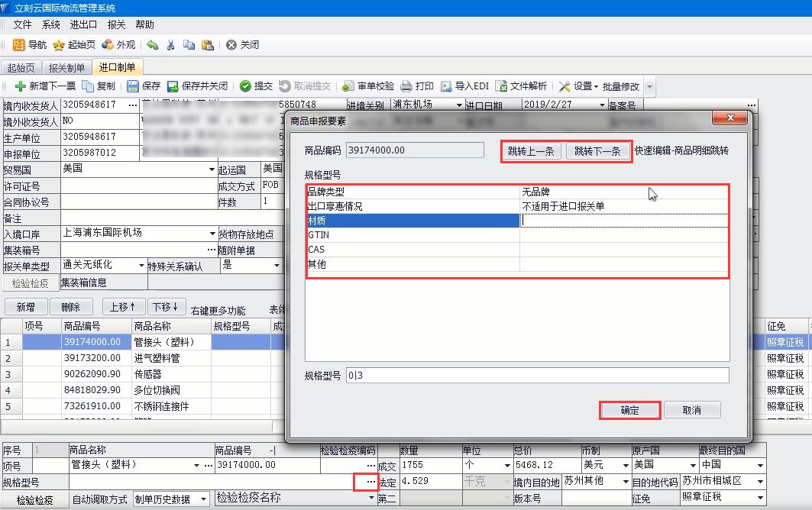Click 保存并关闭 toolbar button

click(x=173, y=86)
